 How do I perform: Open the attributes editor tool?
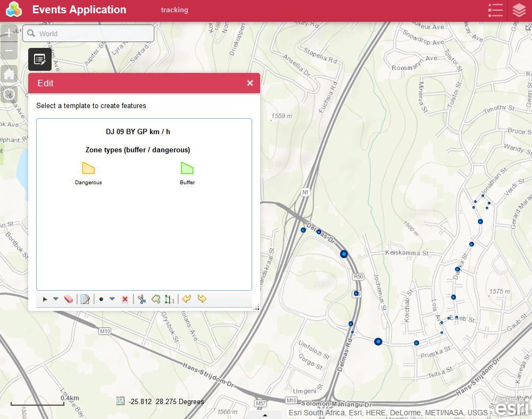[85, 299]
